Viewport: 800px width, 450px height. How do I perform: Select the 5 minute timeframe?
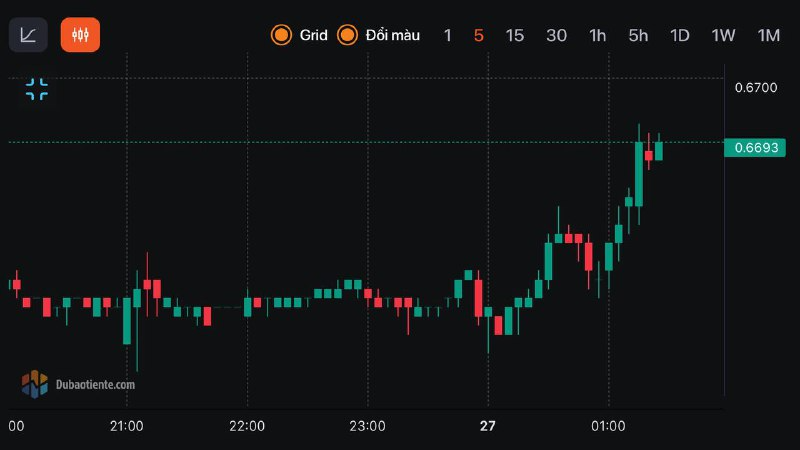coord(479,35)
